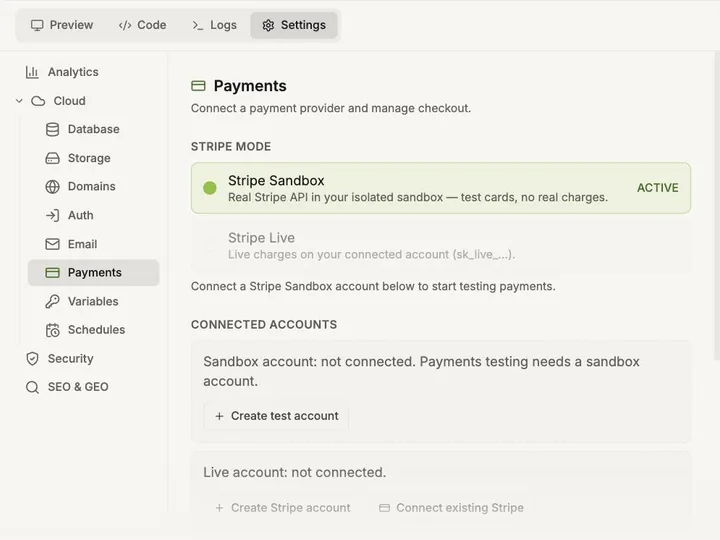The image size is (720, 540).
Task: Select the Stripe Live mode radio
Action: [x=210, y=246]
